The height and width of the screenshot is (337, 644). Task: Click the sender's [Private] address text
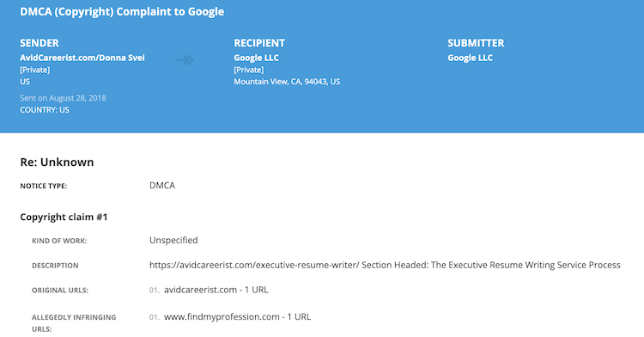tap(35, 70)
